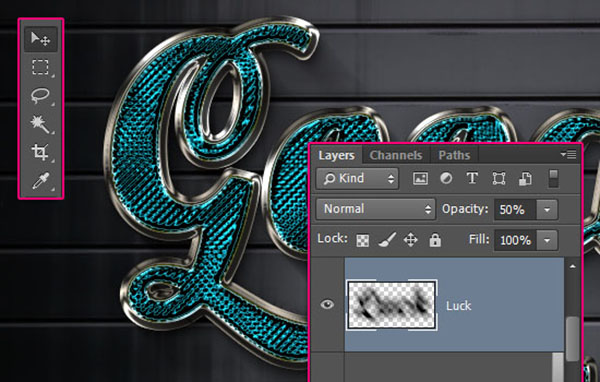Lock all with padlock icon
Viewport: 600px width, 382px height.
[x=435, y=240]
